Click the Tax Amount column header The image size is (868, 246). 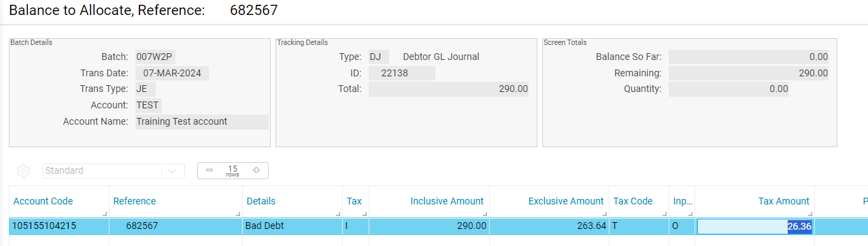point(784,201)
